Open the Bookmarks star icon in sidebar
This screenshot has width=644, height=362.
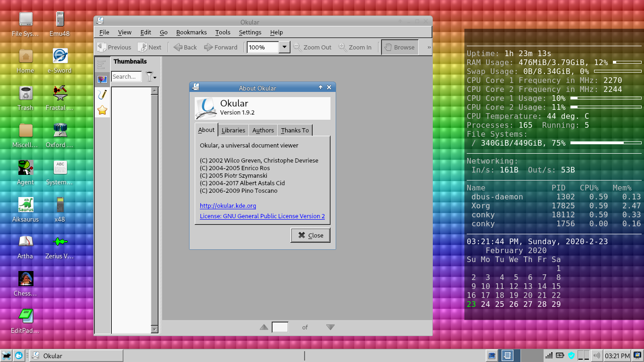102,110
